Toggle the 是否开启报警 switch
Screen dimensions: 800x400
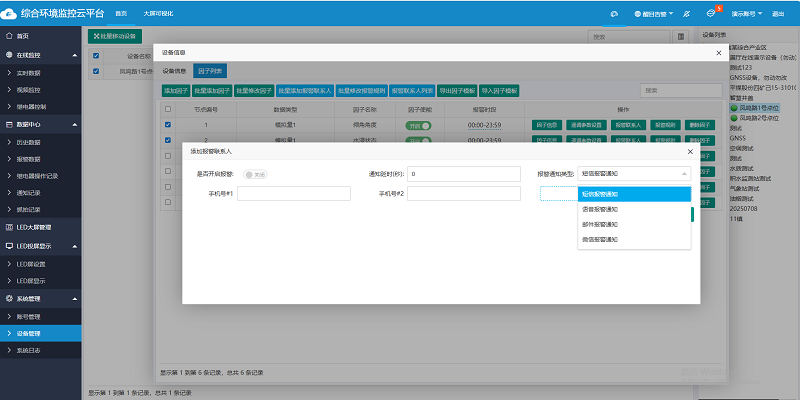[x=255, y=174]
